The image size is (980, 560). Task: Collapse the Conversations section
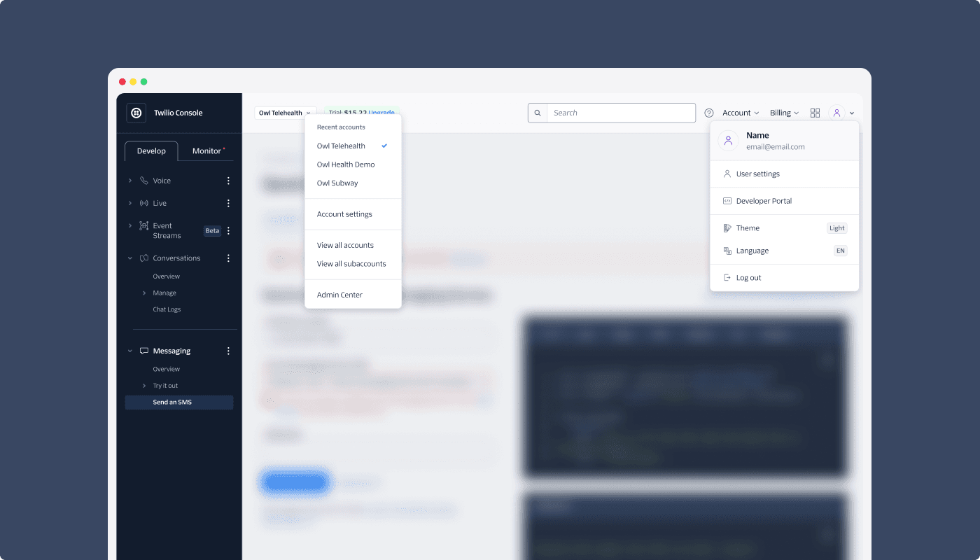[130, 258]
